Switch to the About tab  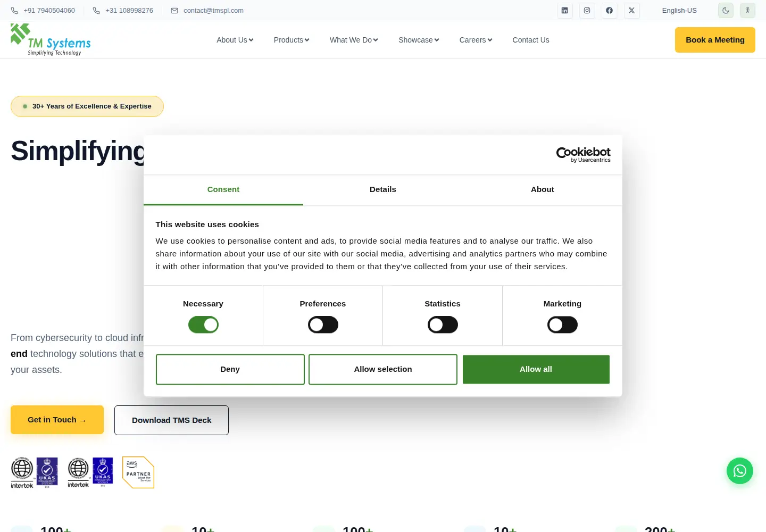coord(543,189)
